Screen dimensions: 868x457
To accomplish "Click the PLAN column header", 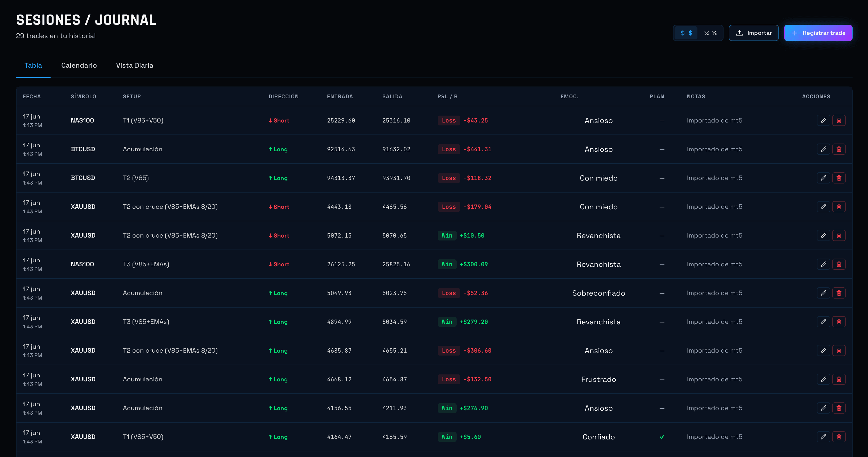I will (x=657, y=96).
